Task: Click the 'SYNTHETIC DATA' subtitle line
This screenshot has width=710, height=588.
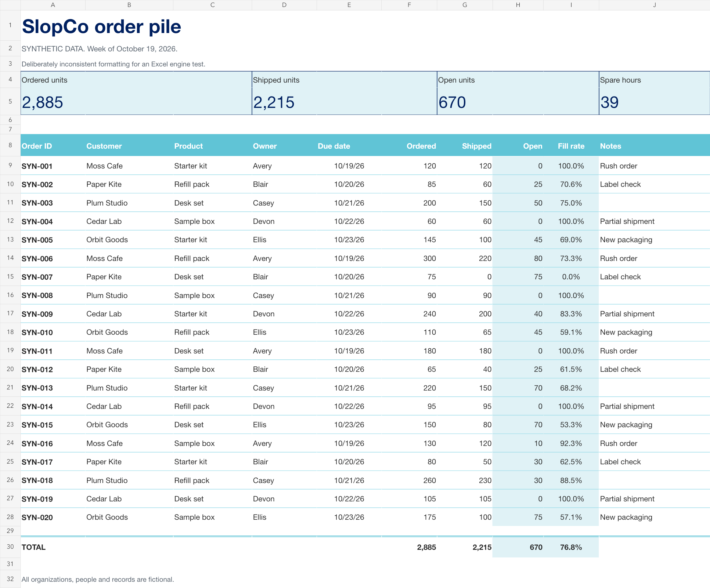Action: [100, 49]
